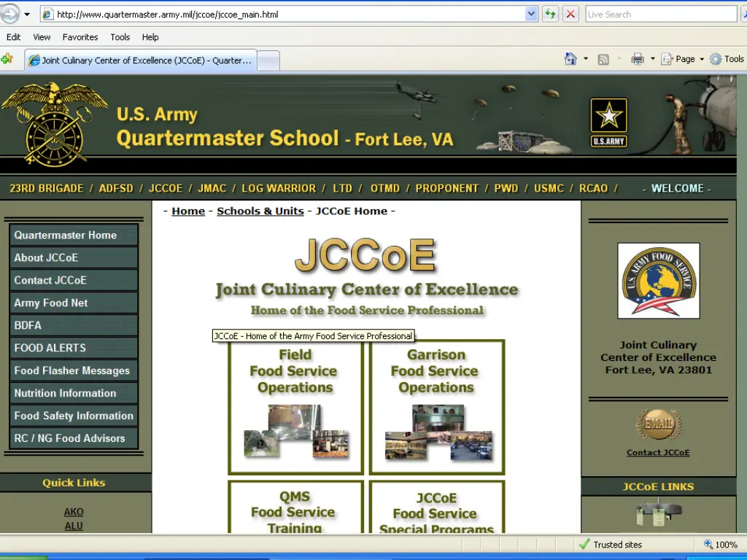Click the Quartermaster Home sidebar button
The width and height of the screenshot is (747, 560).
click(74, 235)
